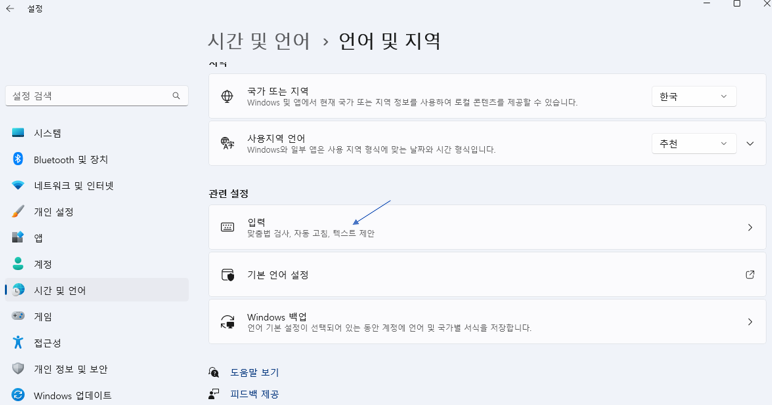Image resolution: width=772 pixels, height=405 pixels.
Task: Click the 게임 controller icon
Action: 17,316
